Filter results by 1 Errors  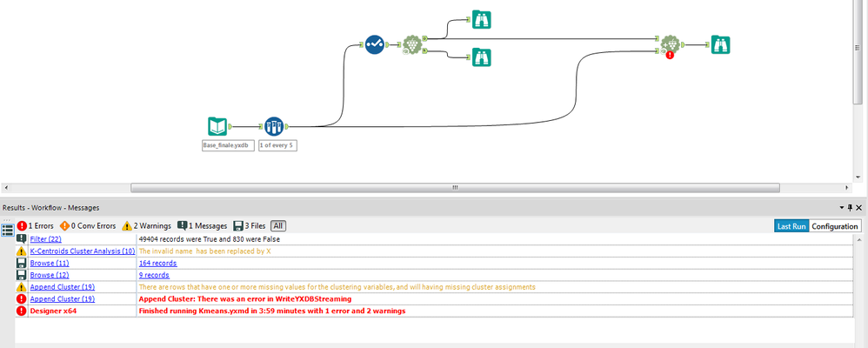click(x=35, y=226)
